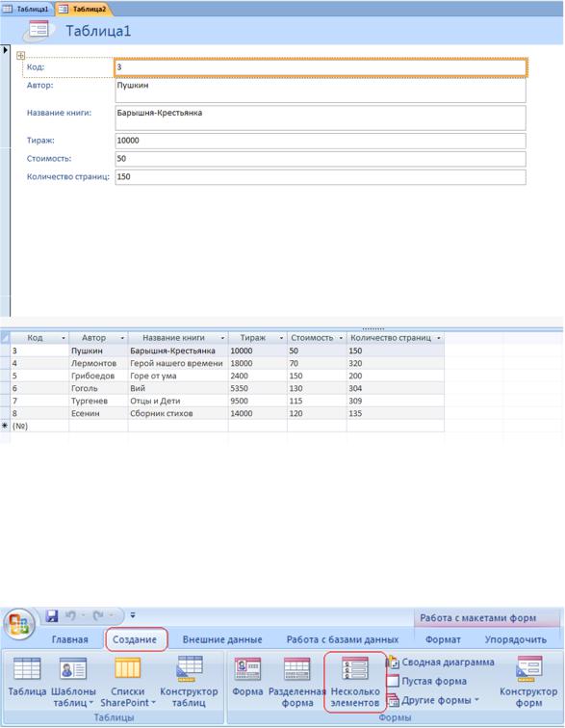Select the cell 'Сборник стихов'
The height and width of the screenshot is (728, 565).
(x=178, y=413)
